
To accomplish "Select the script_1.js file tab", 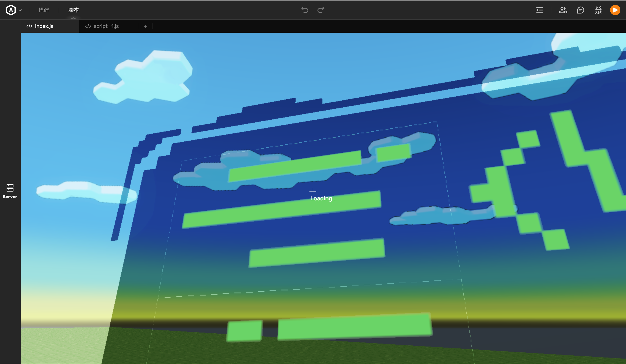I will point(109,26).
